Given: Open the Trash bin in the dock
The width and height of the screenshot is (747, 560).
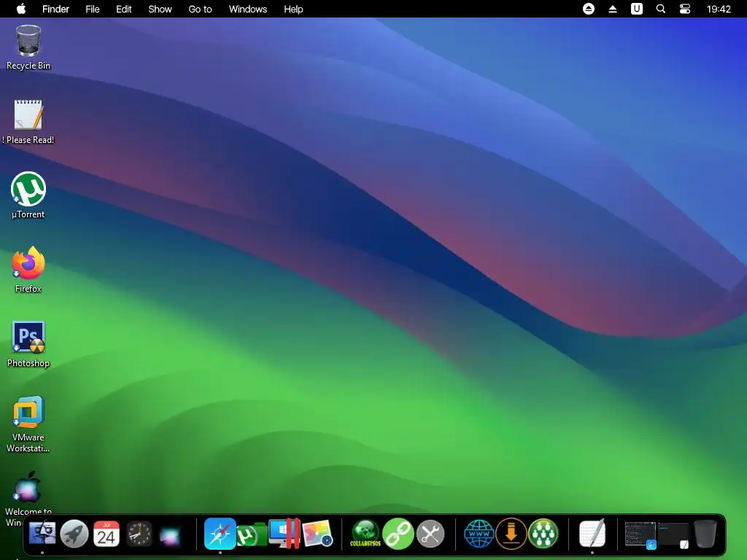Looking at the screenshot, I should (705, 534).
